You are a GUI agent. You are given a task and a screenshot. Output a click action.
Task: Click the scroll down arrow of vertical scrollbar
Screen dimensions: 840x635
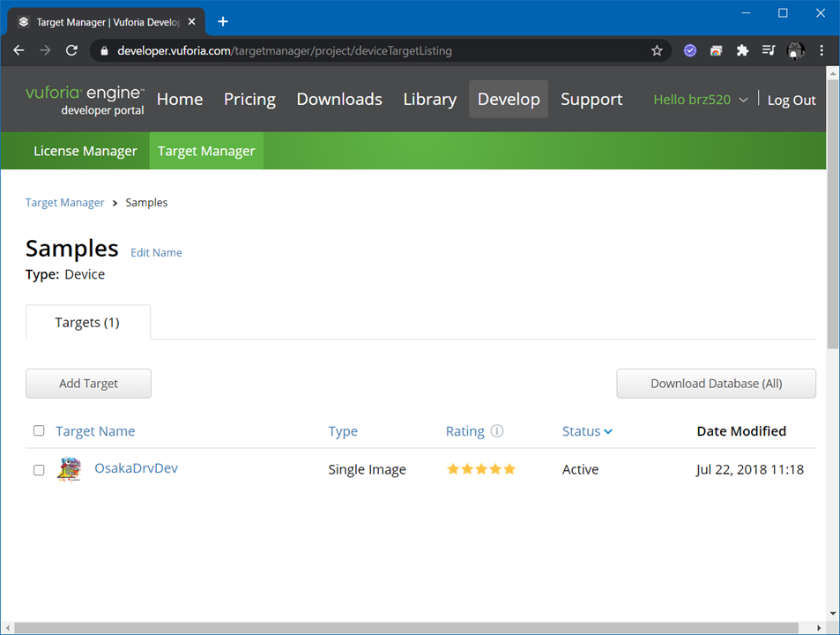click(833, 614)
